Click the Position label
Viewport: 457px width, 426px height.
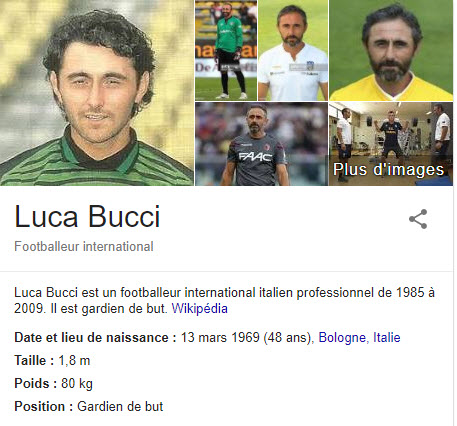click(x=43, y=407)
